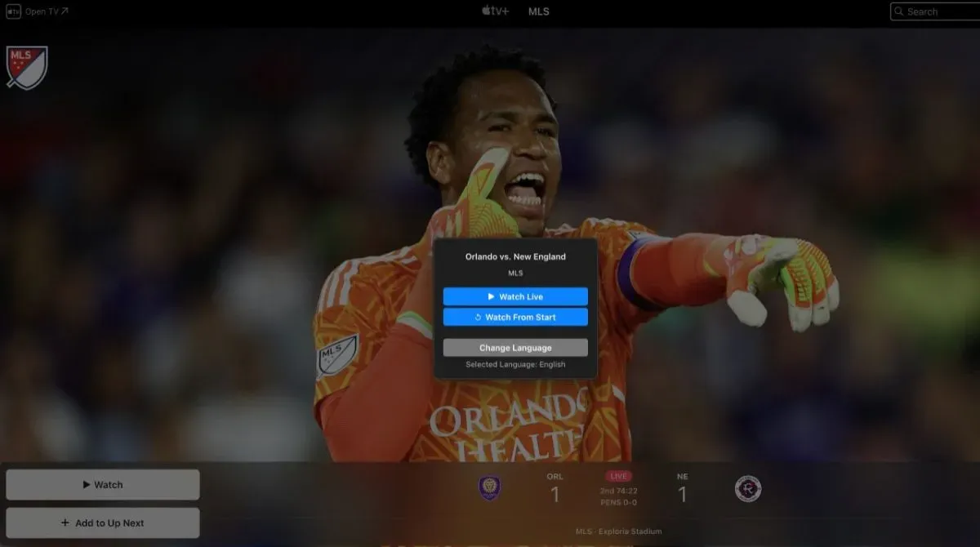Click the New England Revolution crest
Screen dimensions: 980x547
click(748, 489)
